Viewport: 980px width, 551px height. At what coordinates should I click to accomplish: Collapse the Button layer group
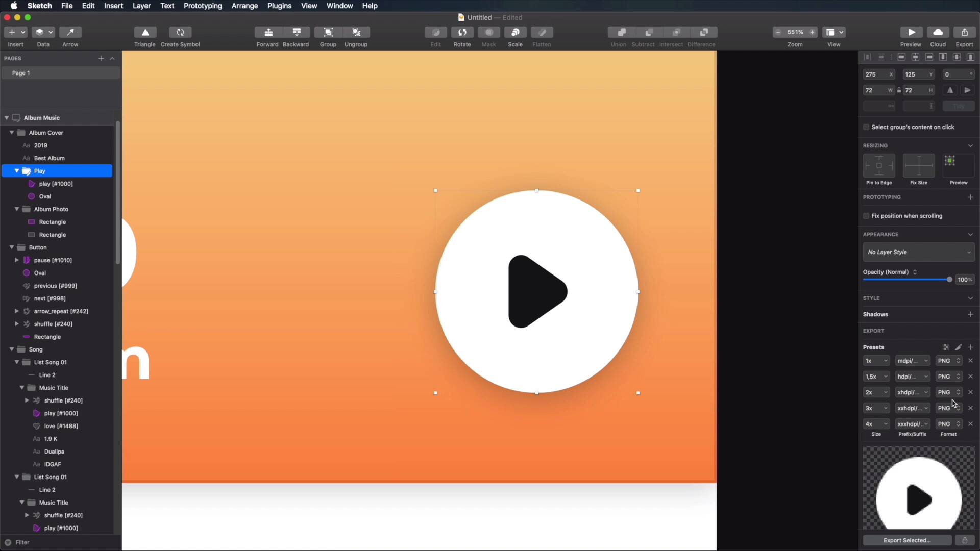(11, 247)
